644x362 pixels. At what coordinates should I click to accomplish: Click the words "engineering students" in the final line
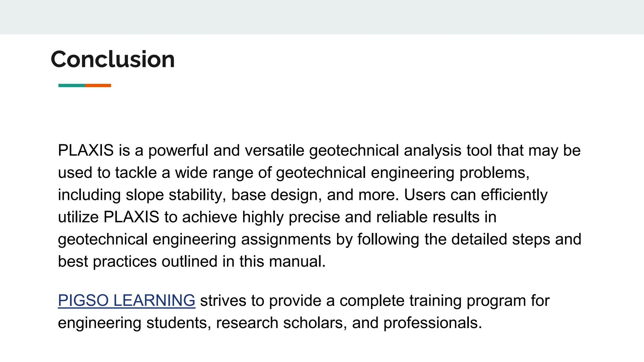132,323
